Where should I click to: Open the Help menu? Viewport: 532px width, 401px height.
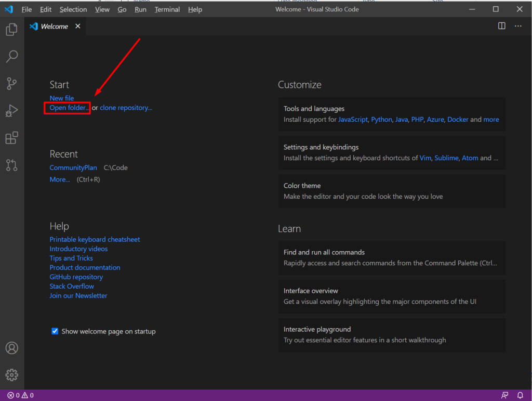[x=195, y=9]
